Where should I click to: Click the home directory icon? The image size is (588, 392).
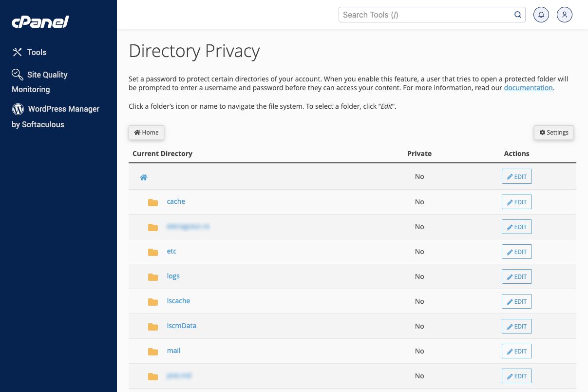pyautogui.click(x=144, y=177)
